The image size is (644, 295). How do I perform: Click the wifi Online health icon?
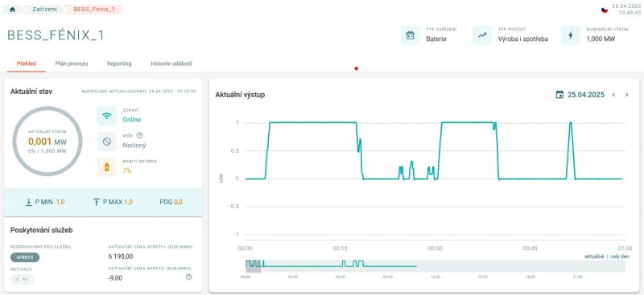point(107,116)
